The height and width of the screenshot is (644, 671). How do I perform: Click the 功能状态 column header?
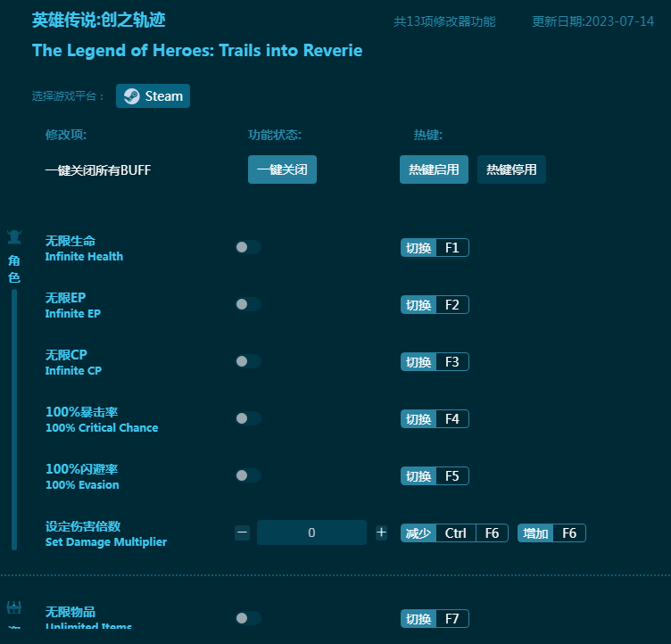275,136
